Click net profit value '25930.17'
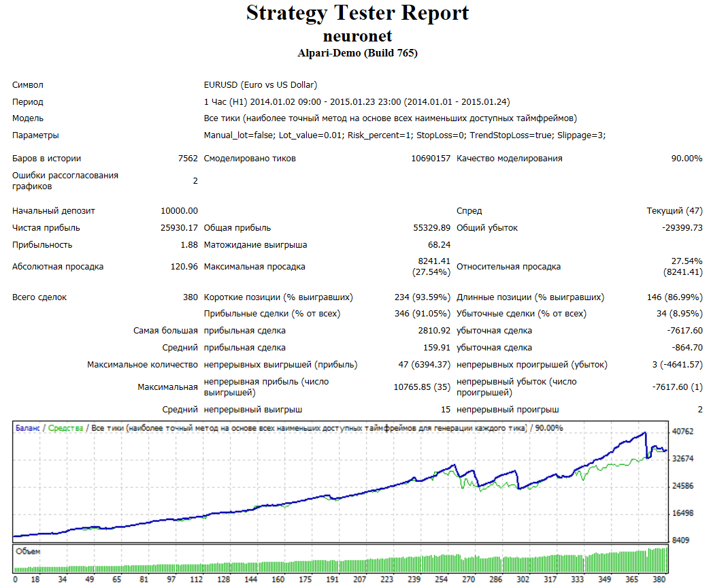Viewport: 709px width, 588px height. coord(179,228)
